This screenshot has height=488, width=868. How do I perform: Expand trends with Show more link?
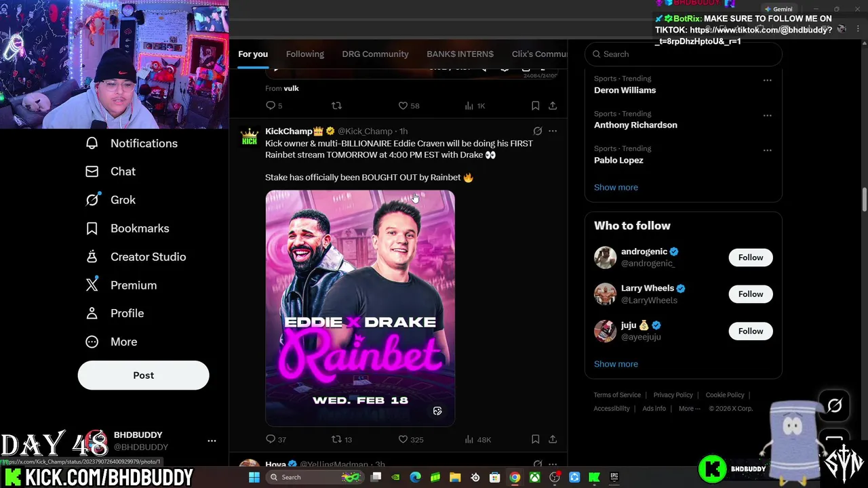(616, 187)
